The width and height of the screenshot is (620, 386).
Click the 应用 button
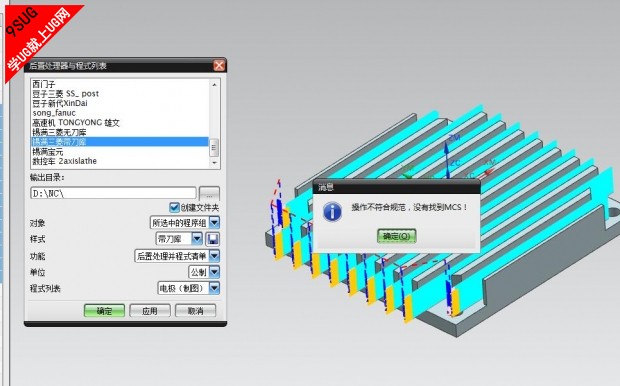(x=150, y=311)
